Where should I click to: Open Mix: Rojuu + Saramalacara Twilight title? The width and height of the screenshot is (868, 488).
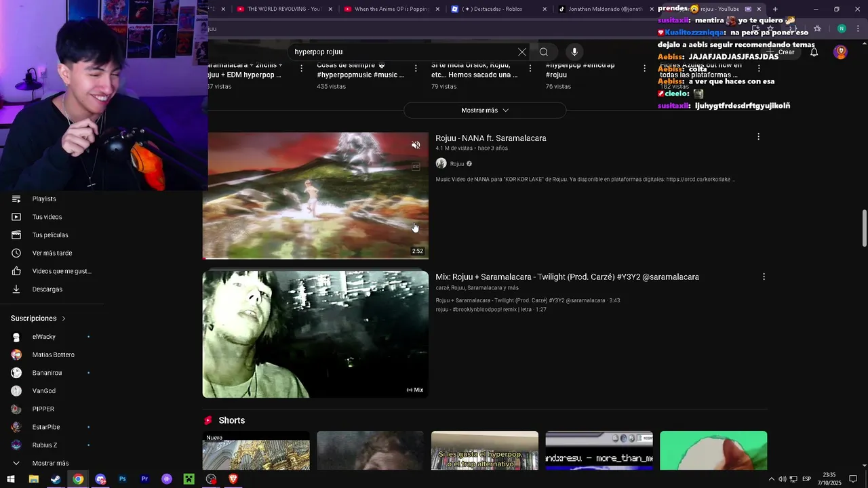[567, 277]
